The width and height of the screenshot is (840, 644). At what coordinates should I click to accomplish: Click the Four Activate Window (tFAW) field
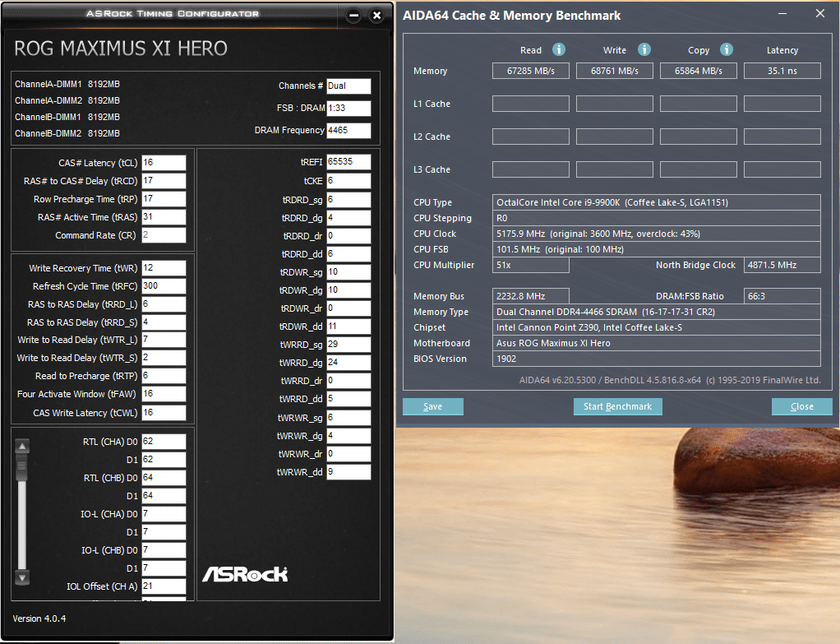point(164,394)
